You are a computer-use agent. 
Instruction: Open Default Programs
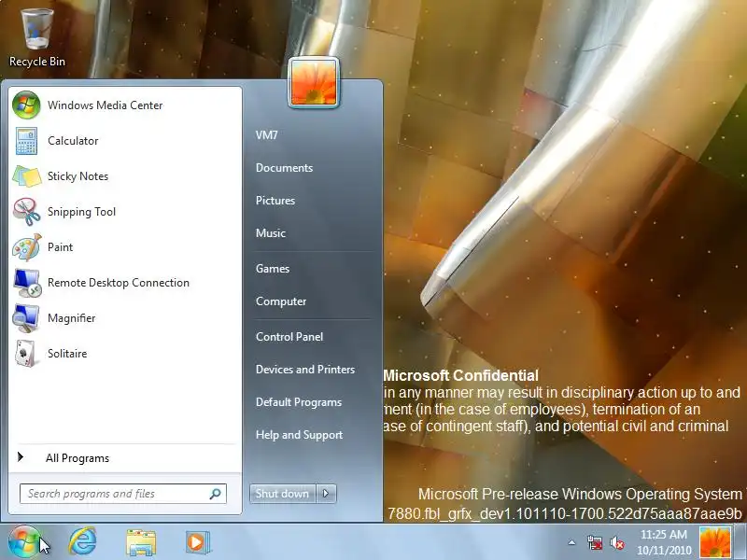coord(299,402)
